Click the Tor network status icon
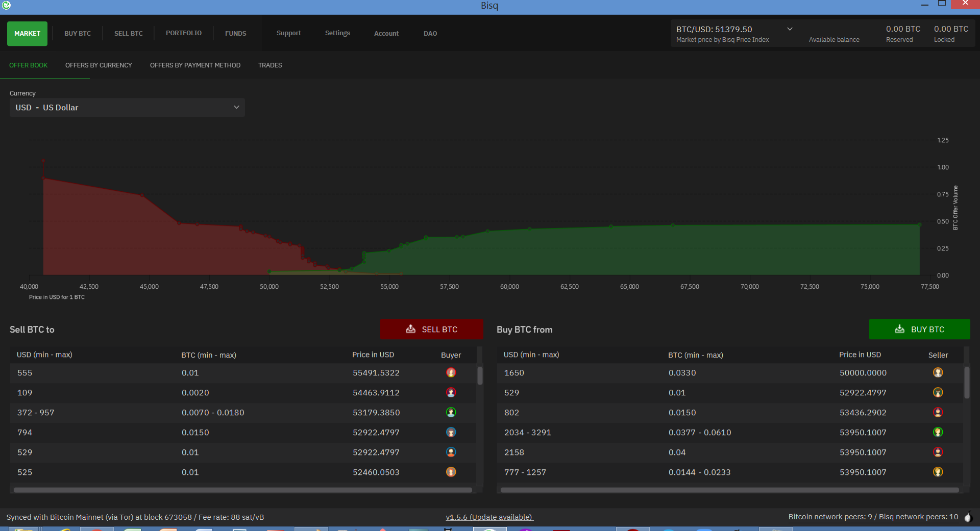Viewport: 980px width, 531px height. [968, 517]
